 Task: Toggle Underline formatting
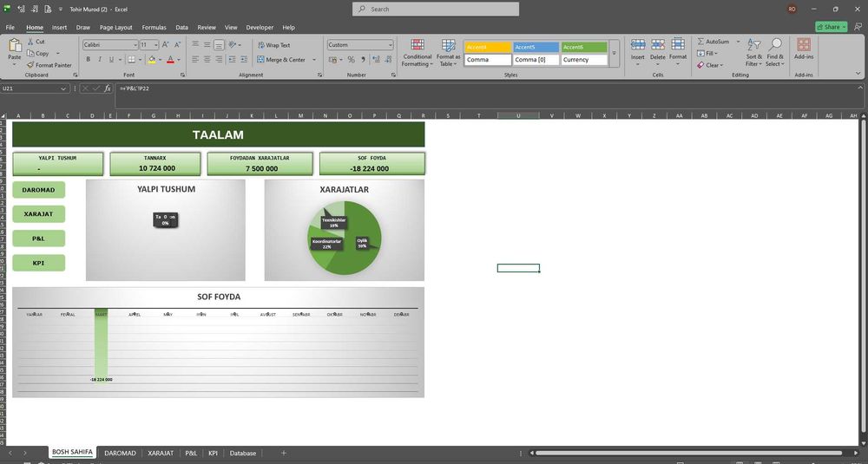[x=111, y=59]
